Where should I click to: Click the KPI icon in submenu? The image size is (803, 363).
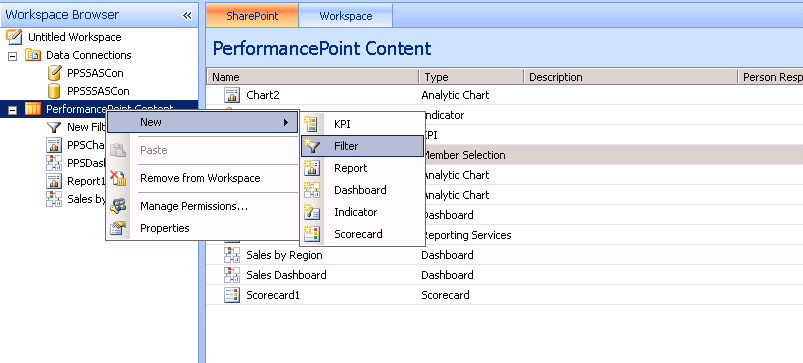(x=311, y=124)
